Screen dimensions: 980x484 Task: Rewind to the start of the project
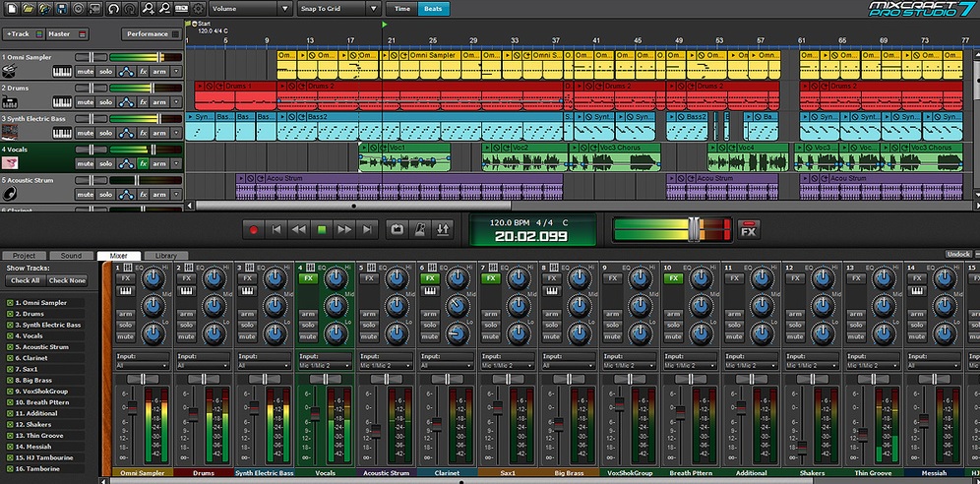click(x=276, y=230)
